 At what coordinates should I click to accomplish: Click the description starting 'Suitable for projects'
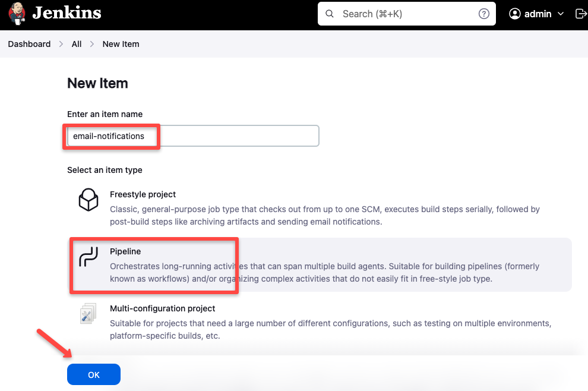[x=330, y=329]
